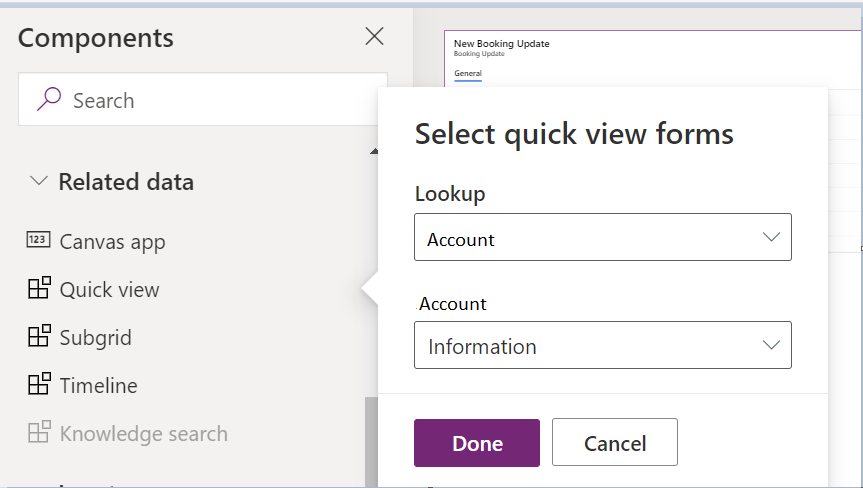Image resolution: width=863 pixels, height=488 pixels.
Task: Click the scroll up arrow in components list
Action: 374,151
